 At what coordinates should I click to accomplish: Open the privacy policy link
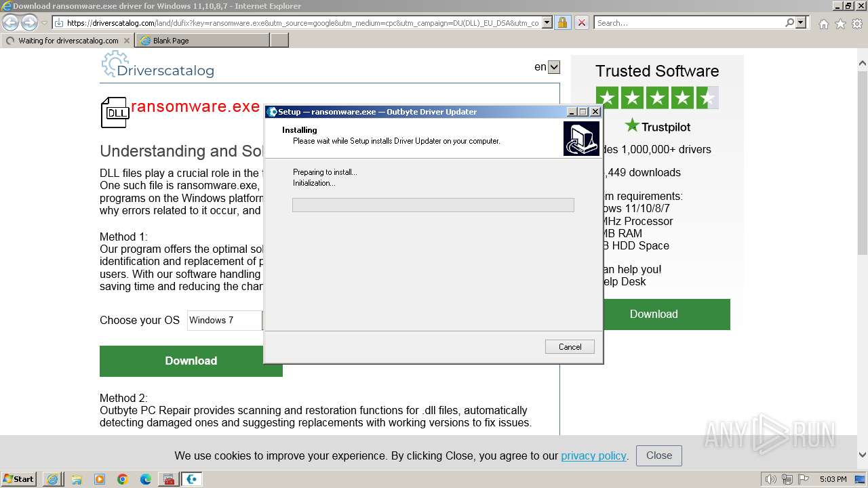pyautogui.click(x=593, y=455)
